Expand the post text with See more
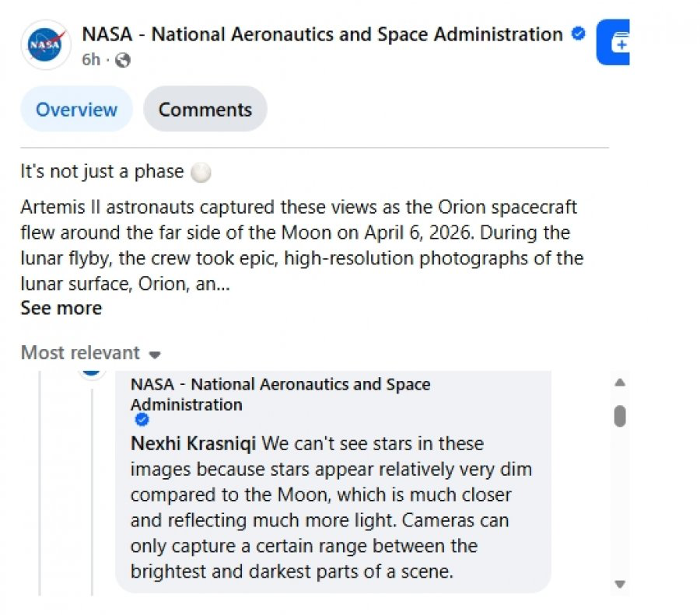 point(61,308)
